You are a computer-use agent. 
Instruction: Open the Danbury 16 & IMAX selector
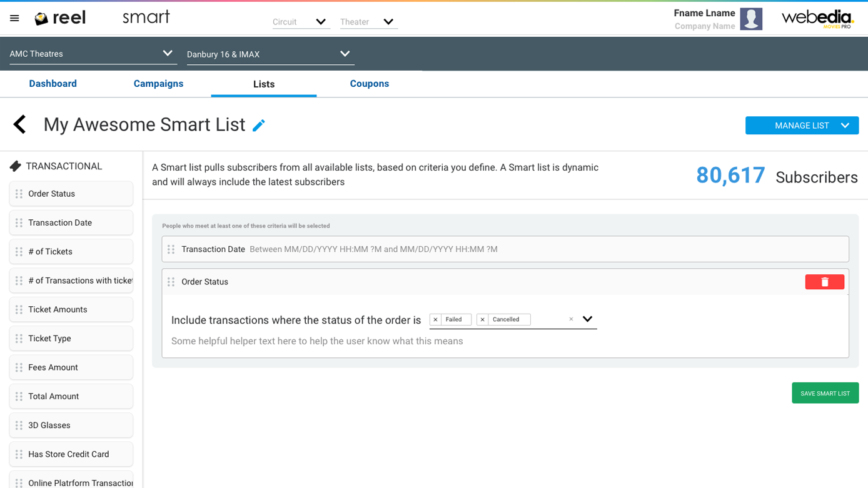[270, 54]
